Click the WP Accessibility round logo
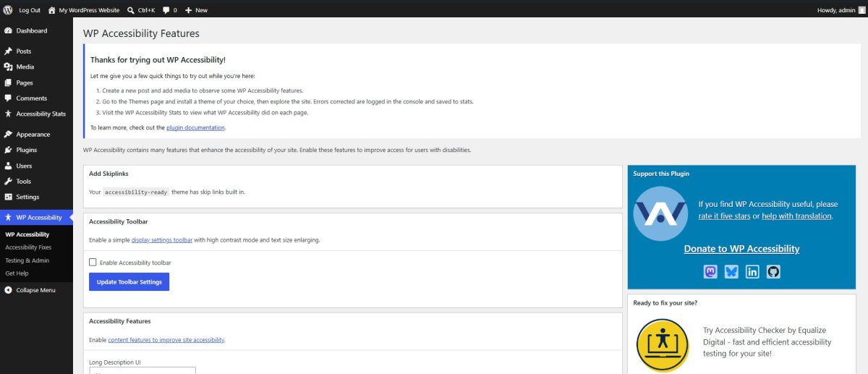Screen dimensions: 868x374 (x=660, y=213)
